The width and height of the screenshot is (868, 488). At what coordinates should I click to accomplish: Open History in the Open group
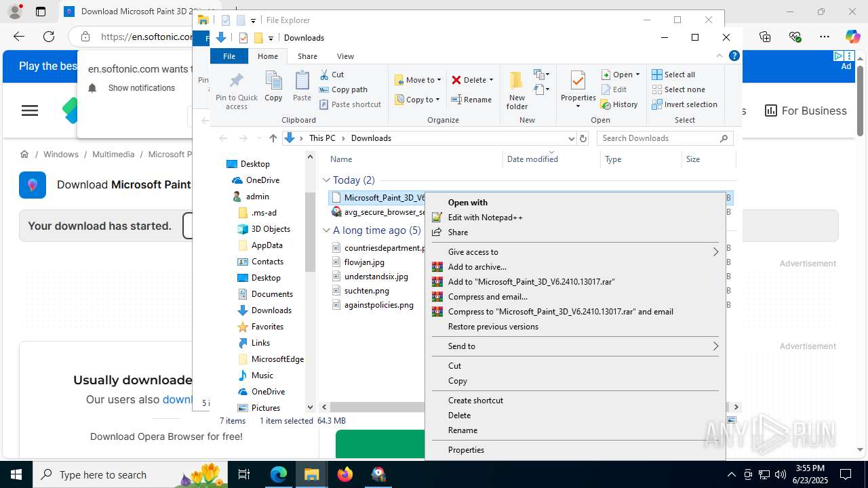(619, 104)
